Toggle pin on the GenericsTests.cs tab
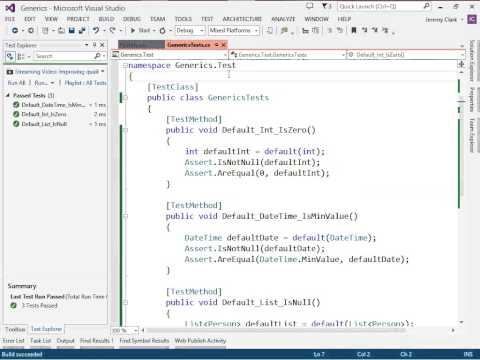 click(217, 45)
